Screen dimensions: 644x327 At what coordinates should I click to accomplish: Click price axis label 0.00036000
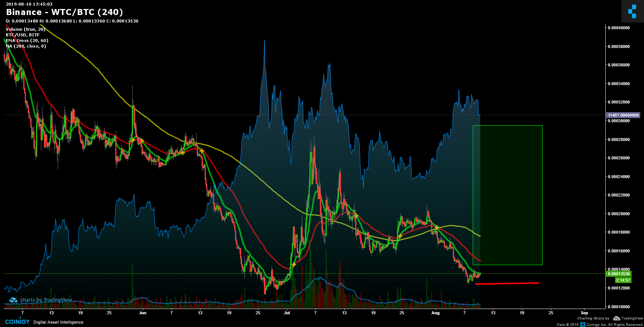(619, 65)
